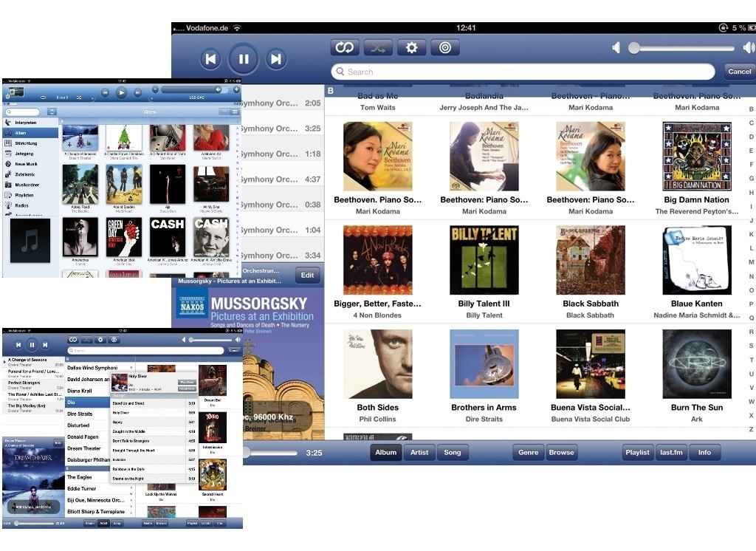Select Dio in bottom-left window artist list

[87, 403]
